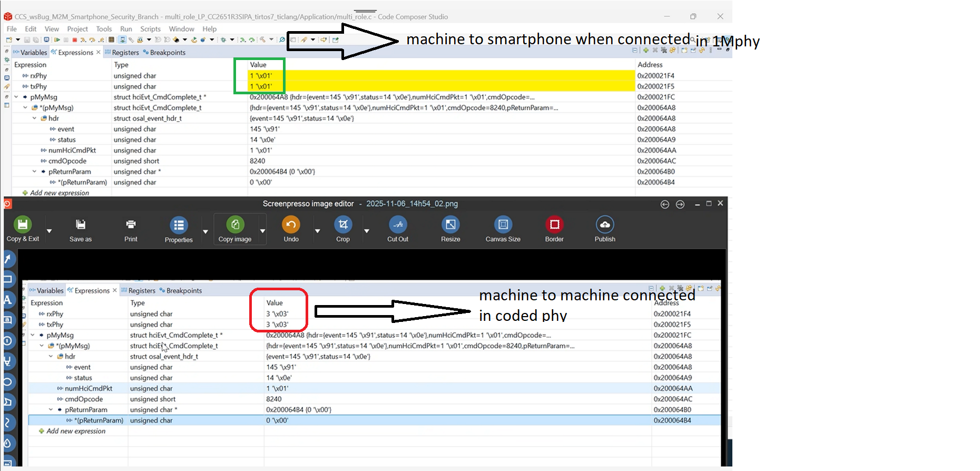Select the numHciCmdPkt row in the Screenpresso capture
This screenshot has height=471, width=980.
[x=375, y=388]
